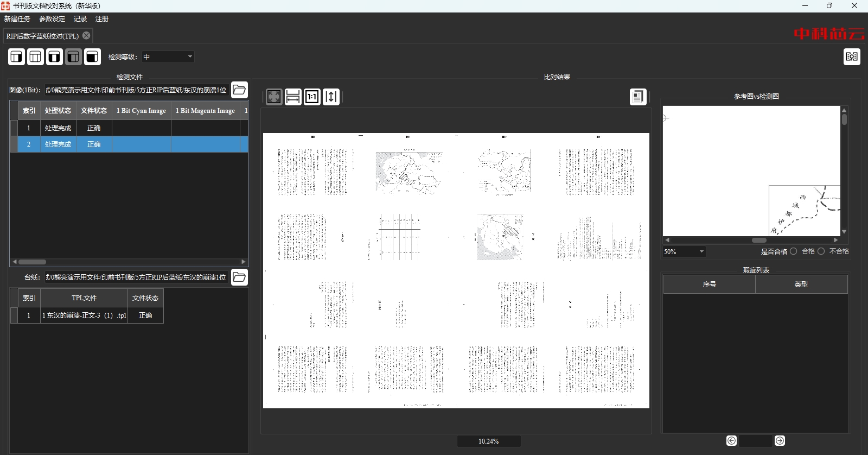Click the 类型 column header in defect list
The height and width of the screenshot is (455, 868).
coord(801,284)
